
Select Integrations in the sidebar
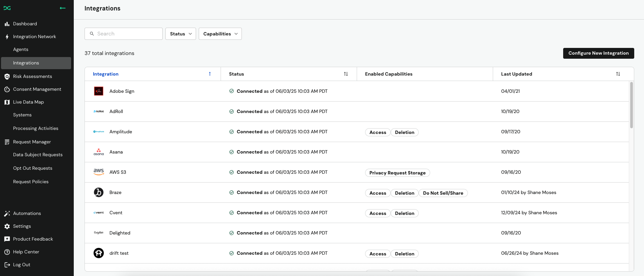click(x=36, y=63)
